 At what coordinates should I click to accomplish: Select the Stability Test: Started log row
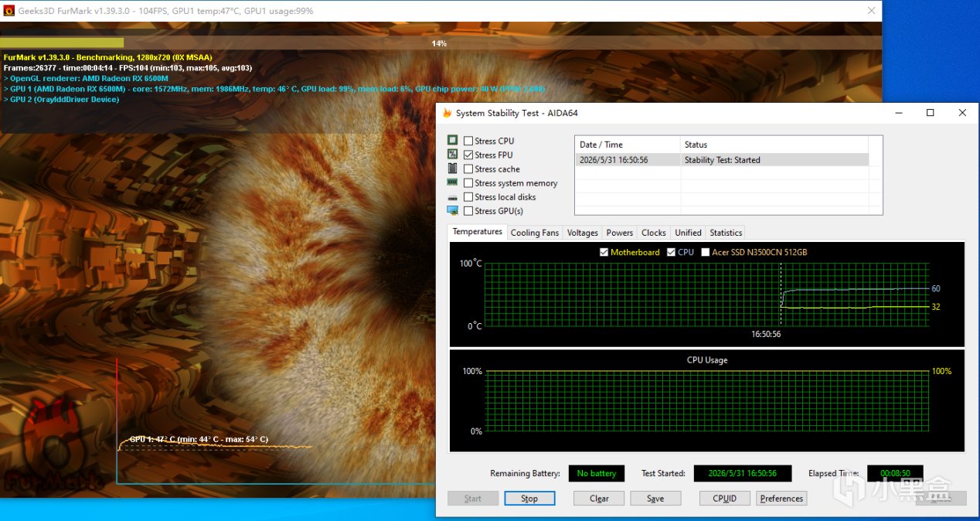pyautogui.click(x=722, y=160)
